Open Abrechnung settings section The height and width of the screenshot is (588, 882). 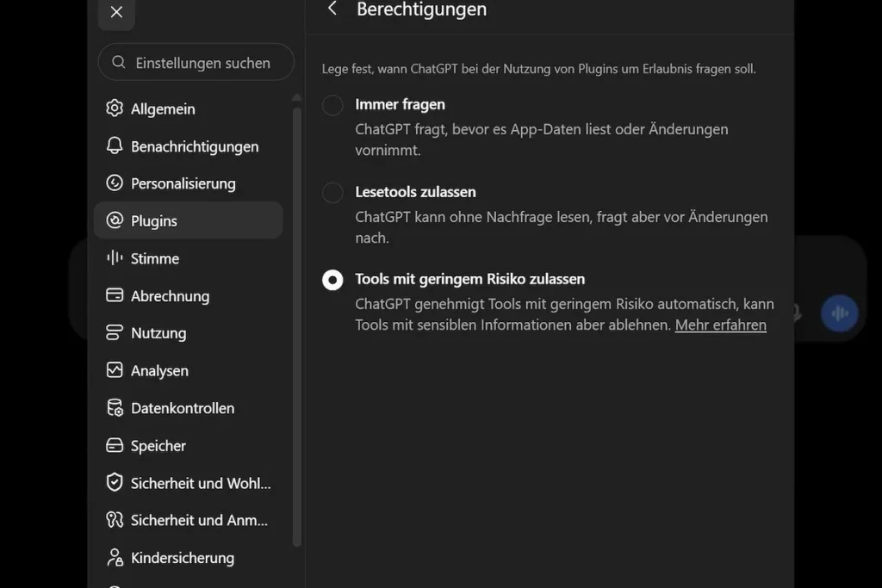(x=189, y=295)
